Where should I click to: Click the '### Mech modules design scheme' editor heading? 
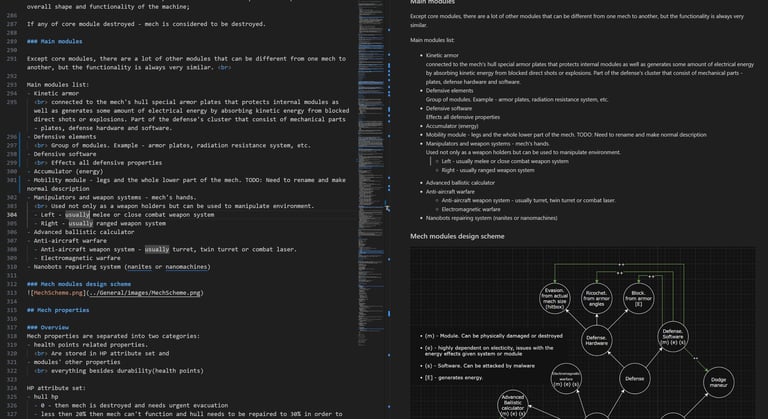point(79,284)
